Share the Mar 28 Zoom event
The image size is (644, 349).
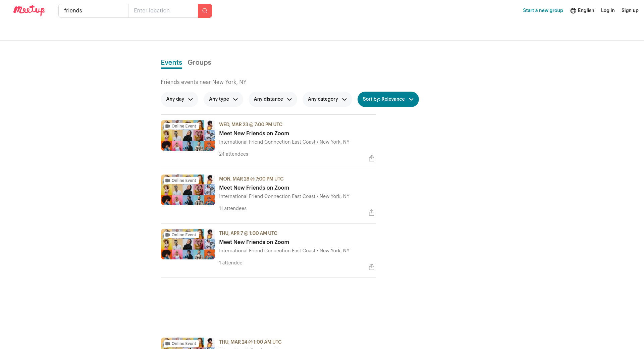click(371, 213)
